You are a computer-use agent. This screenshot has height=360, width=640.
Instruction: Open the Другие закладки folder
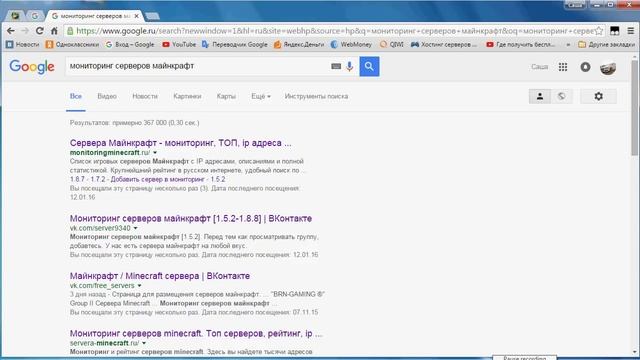(x=607, y=44)
